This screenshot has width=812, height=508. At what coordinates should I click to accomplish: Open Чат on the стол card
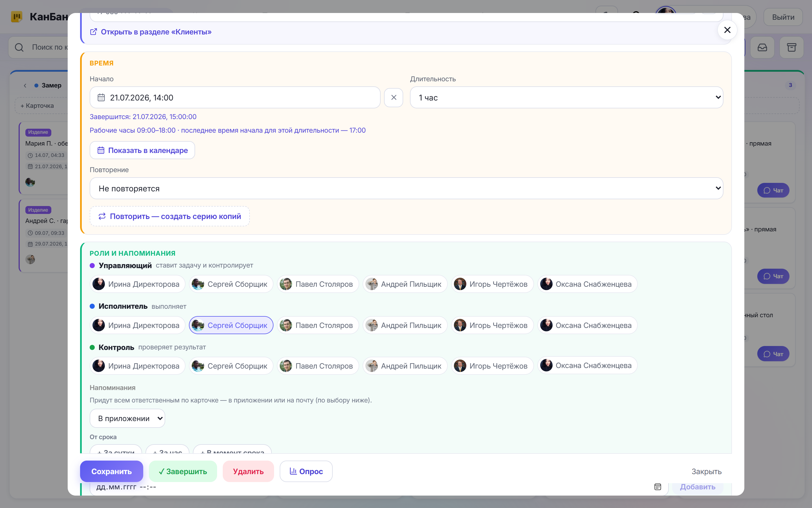(773, 354)
